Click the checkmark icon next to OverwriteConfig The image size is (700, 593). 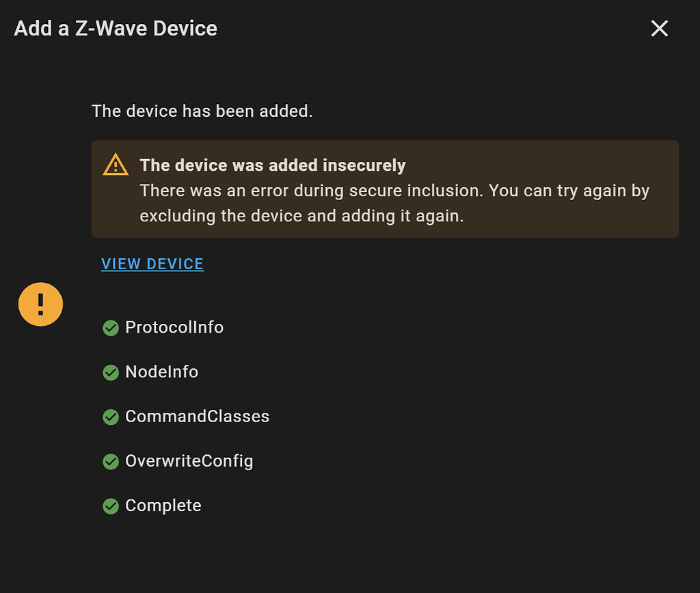(111, 461)
